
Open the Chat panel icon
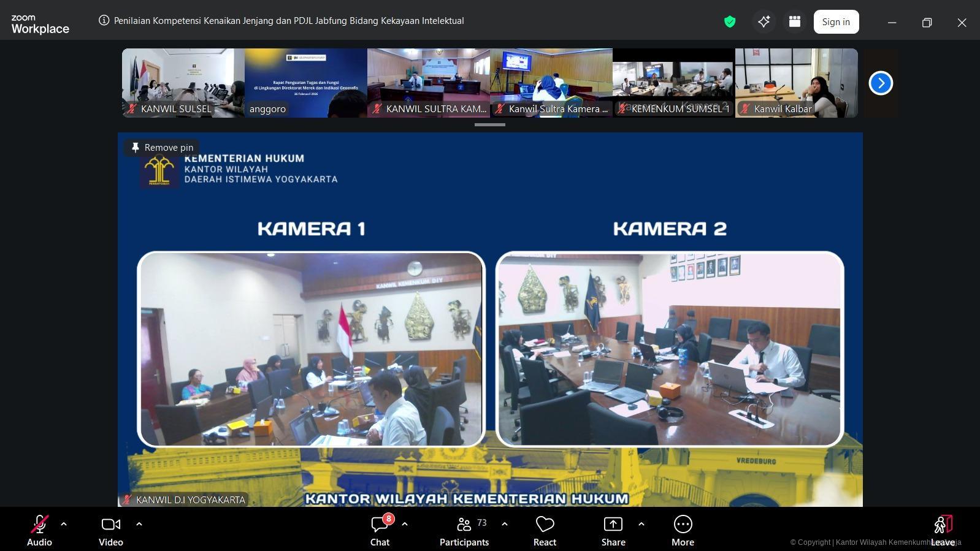pos(380,525)
